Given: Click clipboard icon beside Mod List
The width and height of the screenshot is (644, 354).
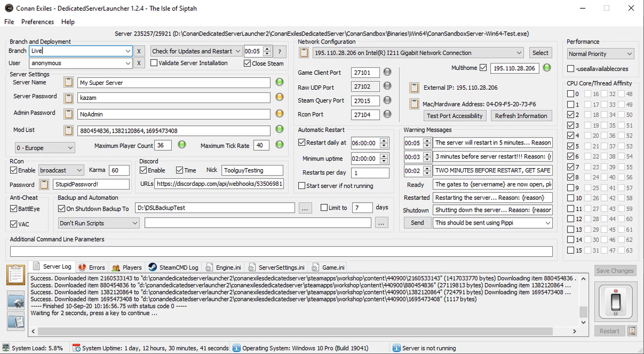Looking at the screenshot, I should coord(68,131).
